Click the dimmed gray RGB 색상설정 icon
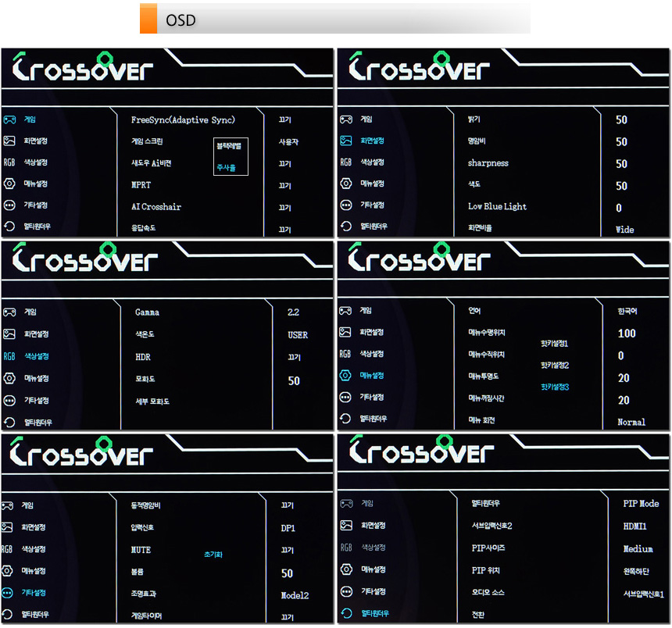This screenshot has height=628, width=672. point(346,548)
